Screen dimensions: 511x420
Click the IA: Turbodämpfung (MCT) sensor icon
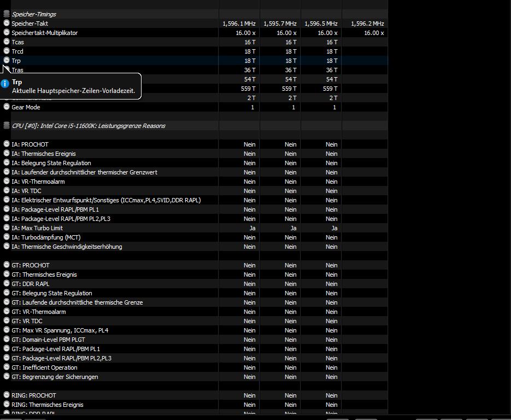coord(7,237)
